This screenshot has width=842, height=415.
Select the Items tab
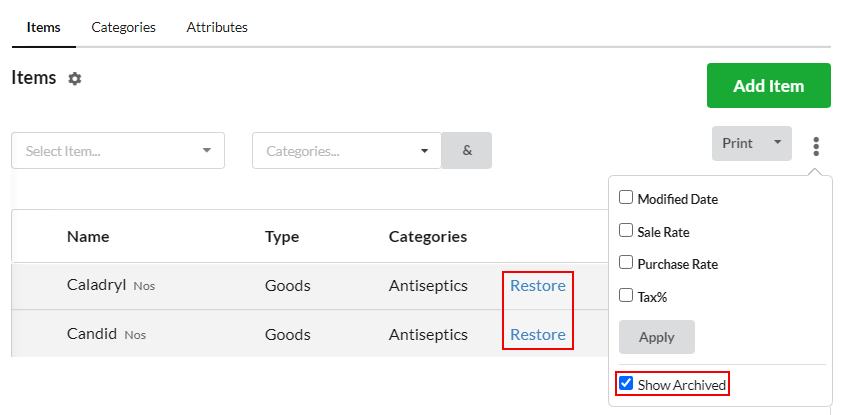(43, 27)
